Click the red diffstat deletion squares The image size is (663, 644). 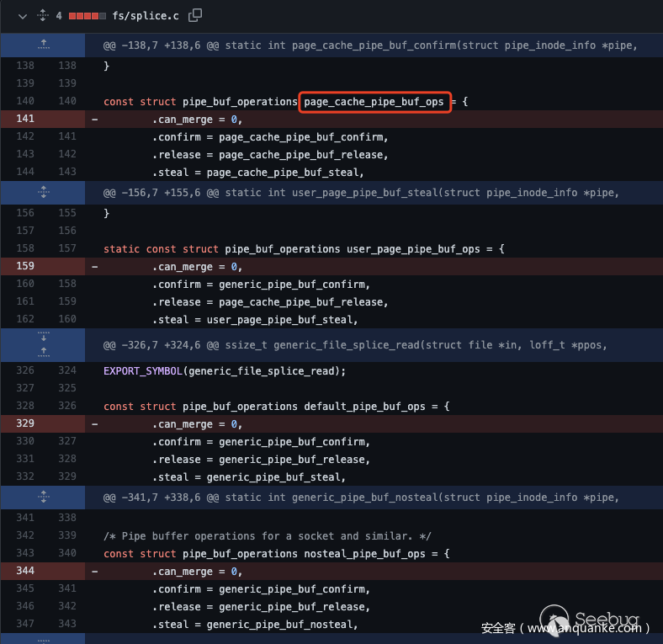click(84, 16)
